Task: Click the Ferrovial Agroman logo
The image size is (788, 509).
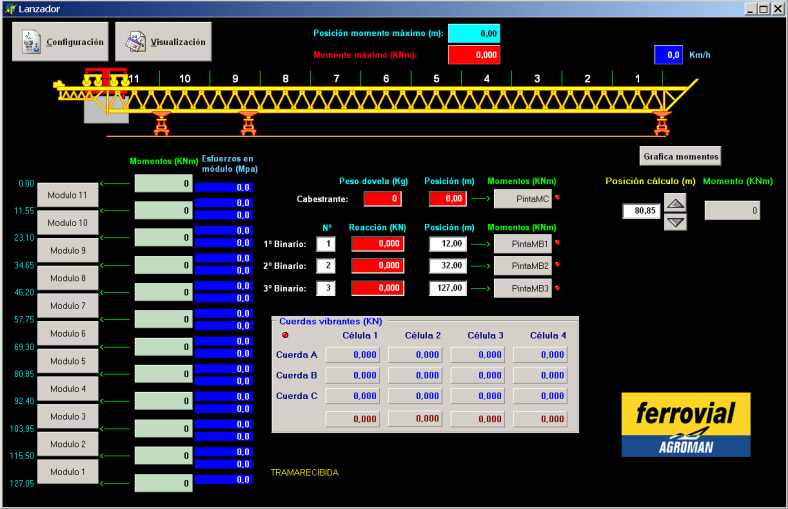Action: [x=685, y=424]
